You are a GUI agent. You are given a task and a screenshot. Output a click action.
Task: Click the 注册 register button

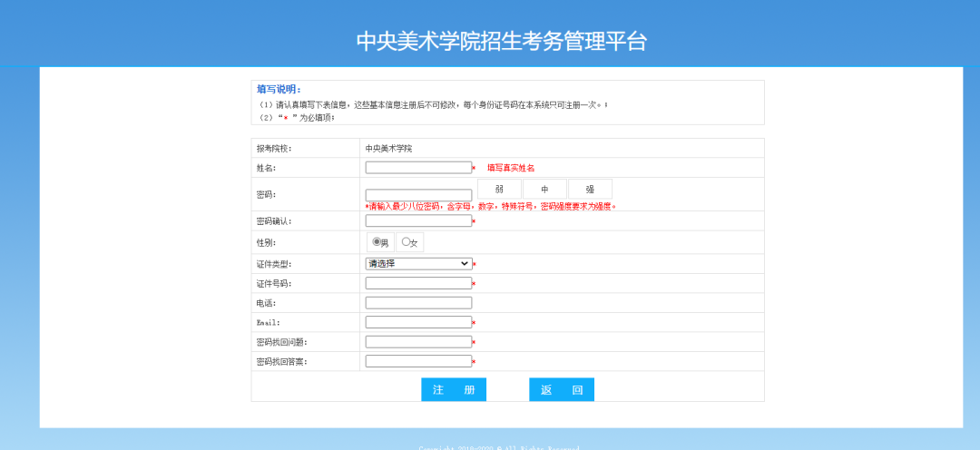coord(454,390)
